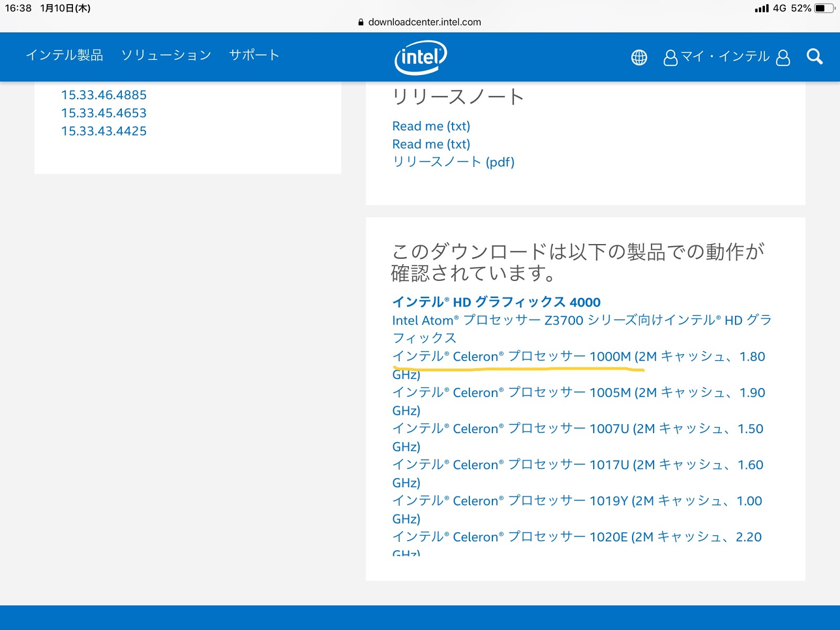Open the インテル製品 menu
The height and width of the screenshot is (630, 840).
click(x=65, y=55)
